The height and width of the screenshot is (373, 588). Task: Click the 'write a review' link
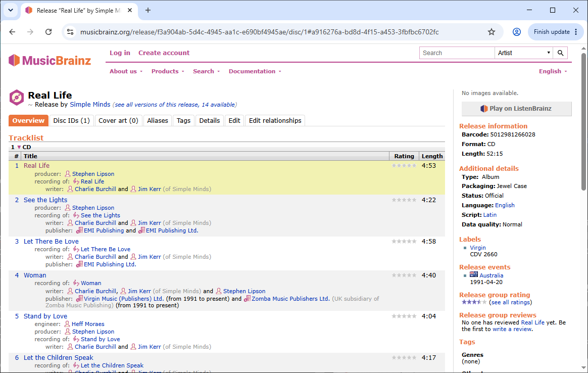(x=512, y=329)
